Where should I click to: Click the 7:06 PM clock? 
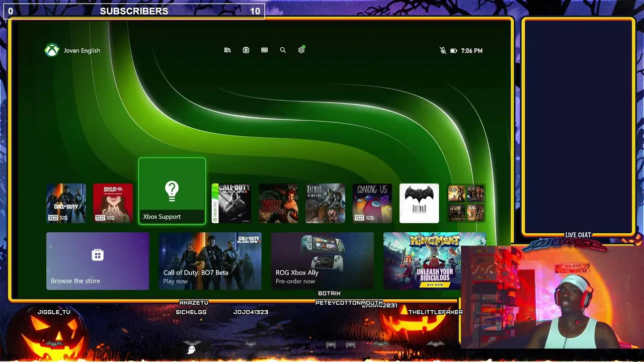click(x=472, y=51)
